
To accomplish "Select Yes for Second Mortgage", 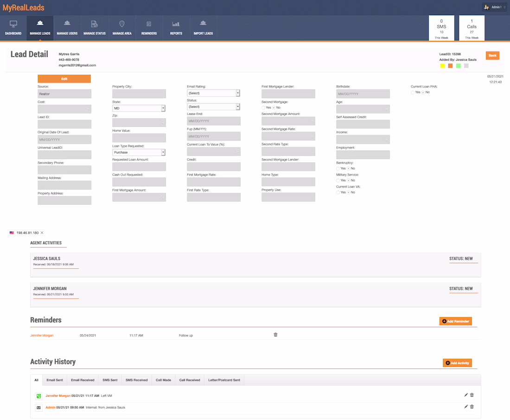I will point(263,108).
